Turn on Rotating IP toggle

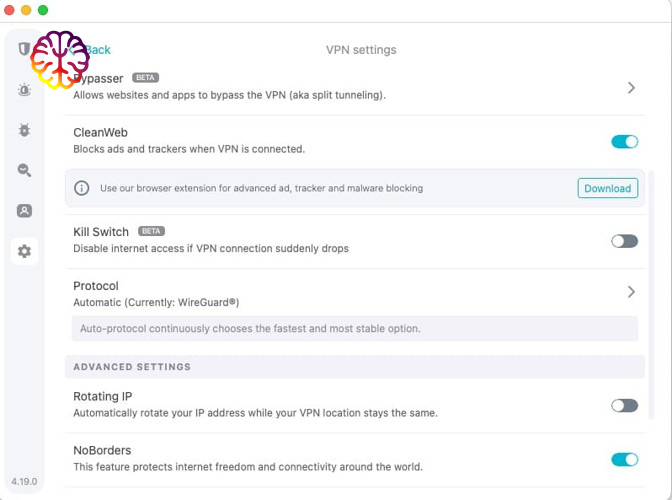click(x=624, y=405)
